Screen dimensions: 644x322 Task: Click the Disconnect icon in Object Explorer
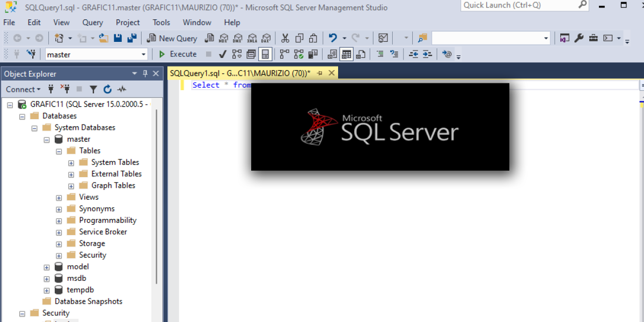[x=65, y=90]
